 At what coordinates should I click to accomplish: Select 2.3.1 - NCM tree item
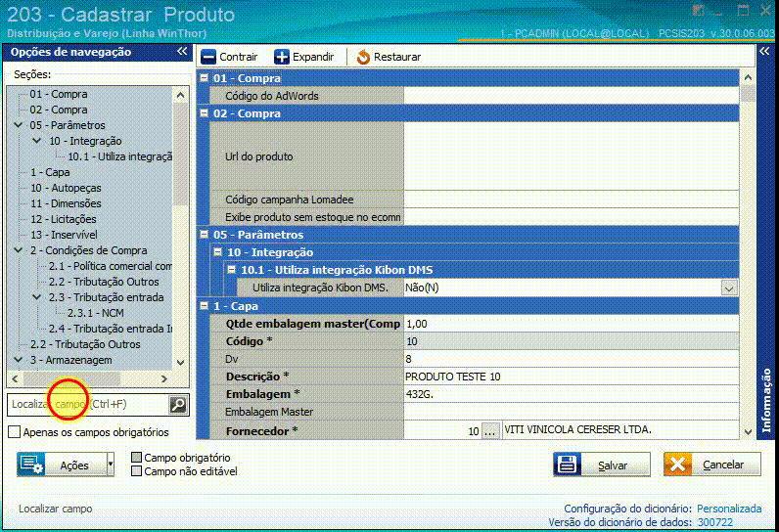point(95,313)
